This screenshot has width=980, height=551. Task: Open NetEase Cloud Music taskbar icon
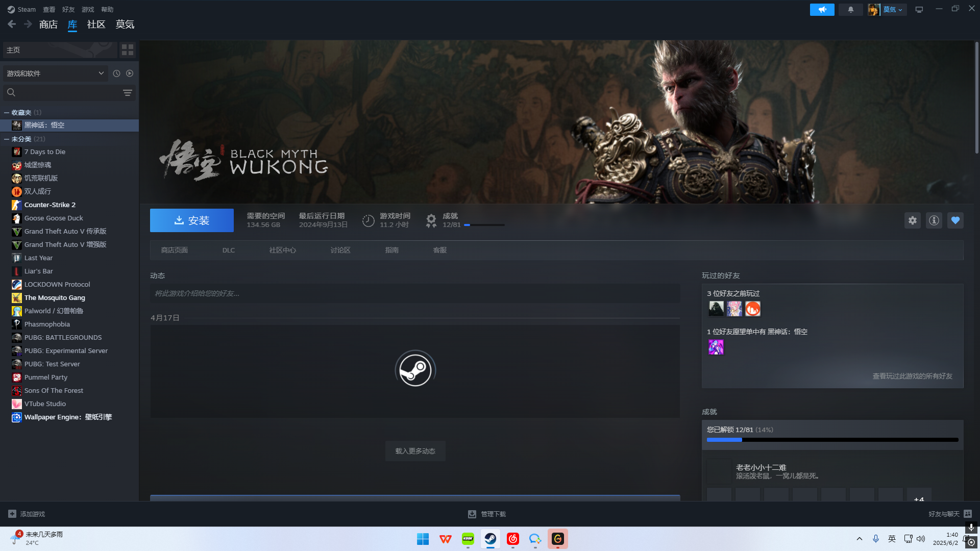click(513, 539)
